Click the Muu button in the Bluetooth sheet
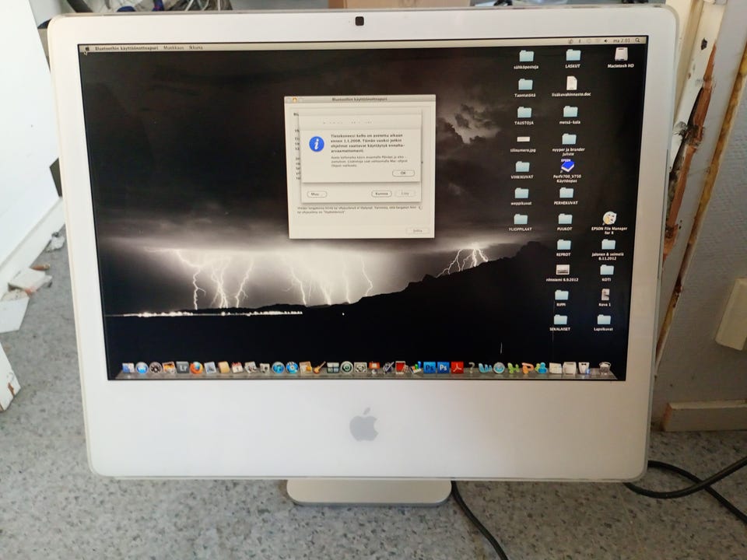Screen dimensions: 747x560 (317, 194)
